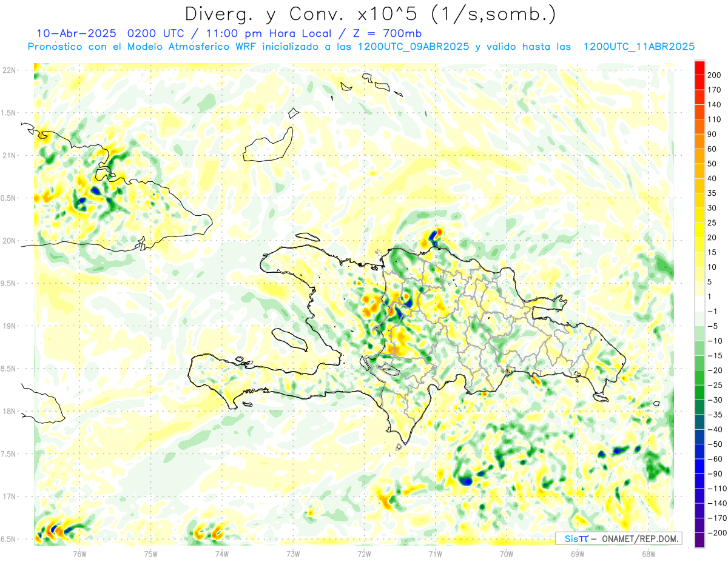Click the colorbar value '-140'

[x=716, y=503]
